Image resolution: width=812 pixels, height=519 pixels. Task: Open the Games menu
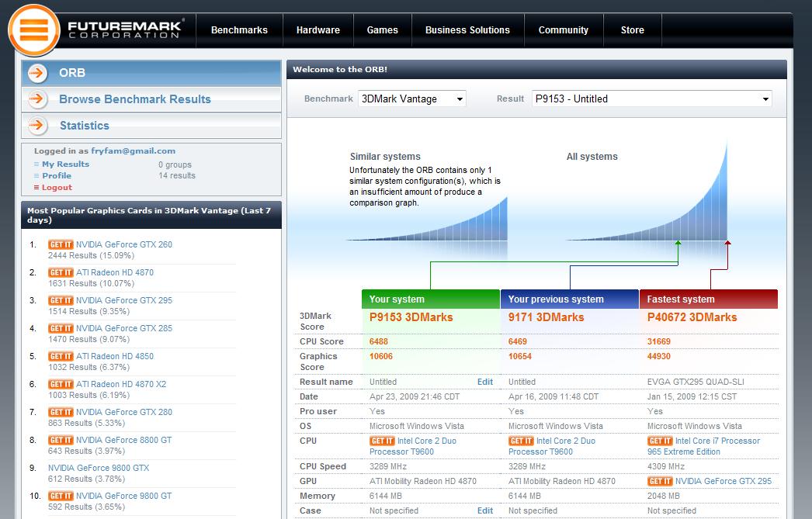[x=382, y=30]
